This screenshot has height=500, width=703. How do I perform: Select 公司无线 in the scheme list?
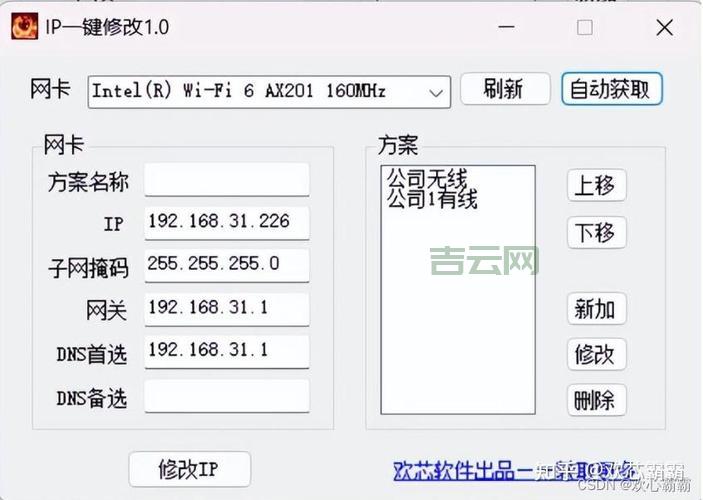tap(427, 179)
